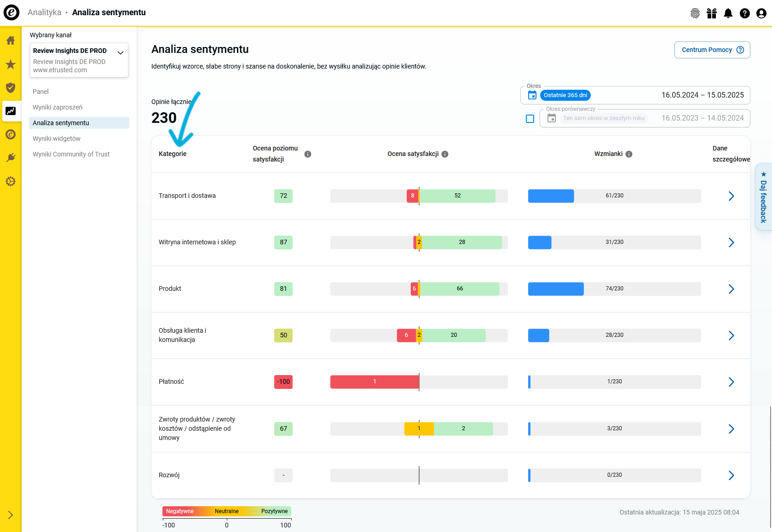Click the plug integrations sidebar icon
Viewport: 772px width, 532px height.
pyautogui.click(x=11, y=158)
